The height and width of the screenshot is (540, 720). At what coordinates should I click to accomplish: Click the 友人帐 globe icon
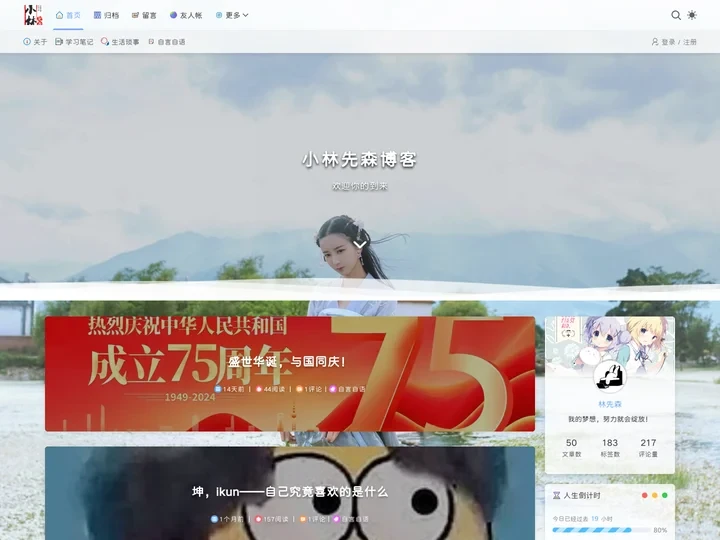point(173,15)
